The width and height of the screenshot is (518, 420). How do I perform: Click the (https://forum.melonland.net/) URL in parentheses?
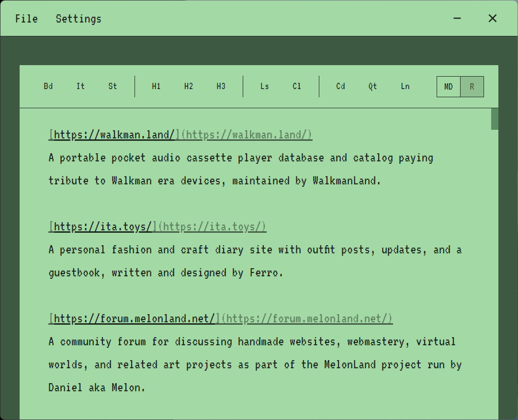pyautogui.click(x=307, y=318)
